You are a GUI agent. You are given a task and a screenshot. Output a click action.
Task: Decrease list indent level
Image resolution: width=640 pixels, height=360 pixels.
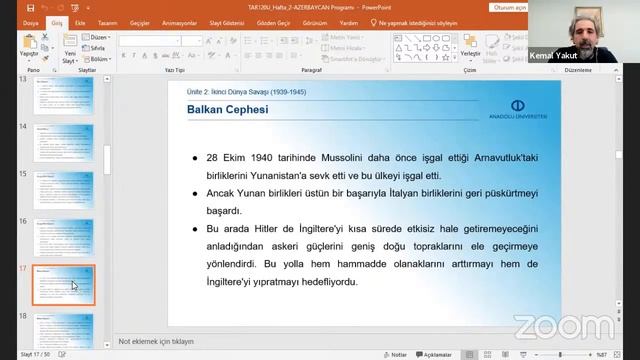(284, 41)
